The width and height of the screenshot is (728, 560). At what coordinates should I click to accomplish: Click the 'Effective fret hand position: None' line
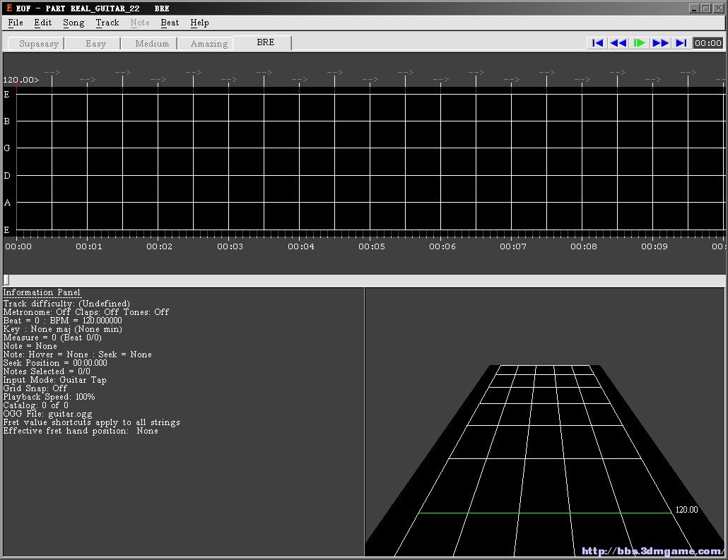[81, 431]
